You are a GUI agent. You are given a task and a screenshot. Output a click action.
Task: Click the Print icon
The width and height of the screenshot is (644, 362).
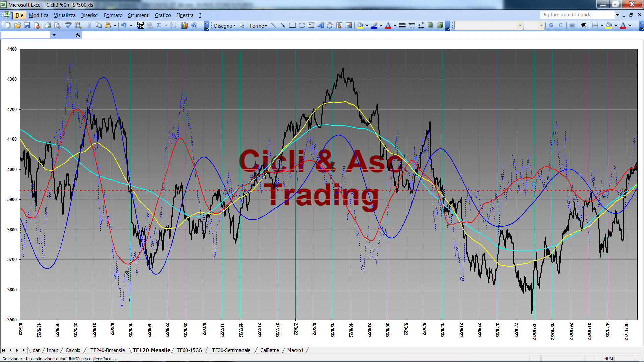pos(48,25)
